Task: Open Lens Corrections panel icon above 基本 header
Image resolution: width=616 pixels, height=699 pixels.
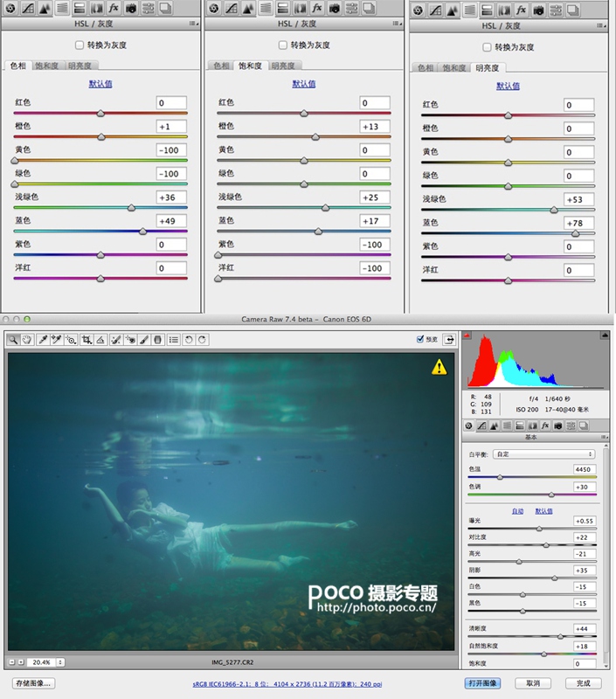Action: [x=532, y=426]
